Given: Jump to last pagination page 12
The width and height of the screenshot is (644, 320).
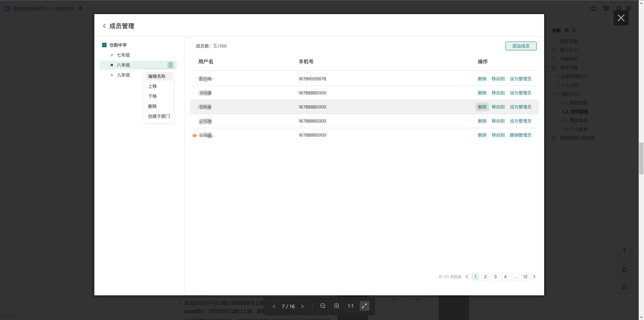Looking at the screenshot, I should pos(525,277).
